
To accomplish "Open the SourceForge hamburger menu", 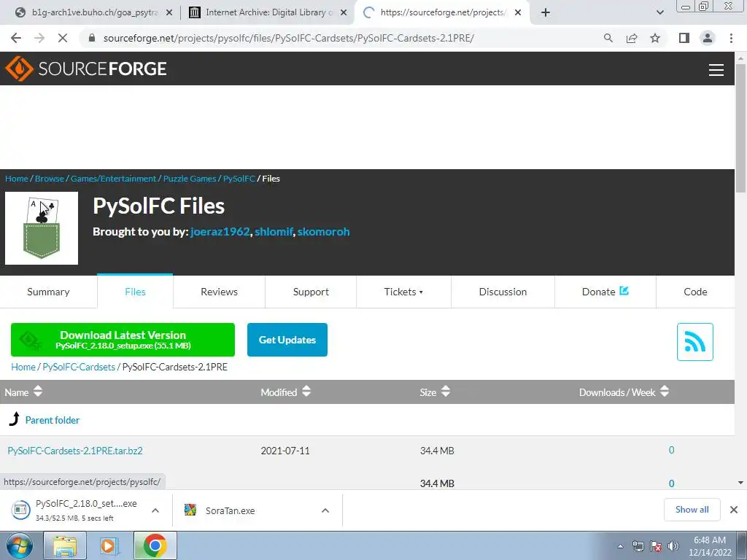I will [x=716, y=69].
